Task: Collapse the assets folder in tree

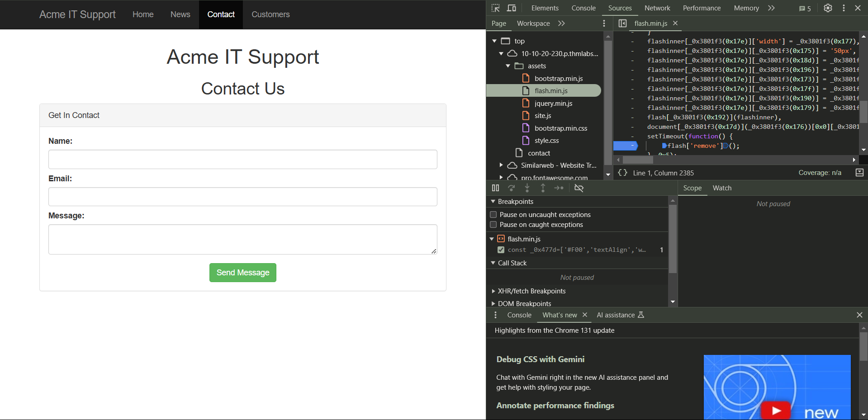Action: click(x=508, y=66)
